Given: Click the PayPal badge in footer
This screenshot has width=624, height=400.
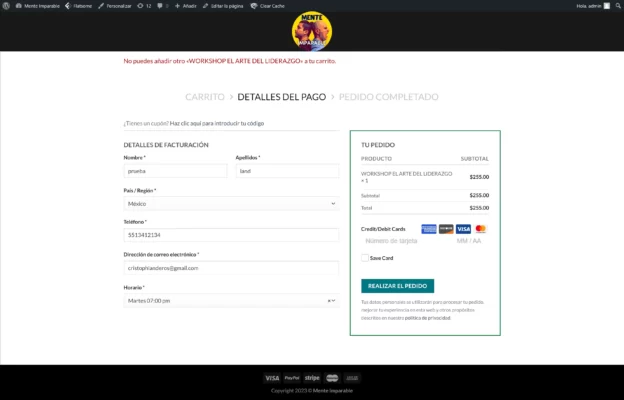Looking at the screenshot, I should coord(292,378).
